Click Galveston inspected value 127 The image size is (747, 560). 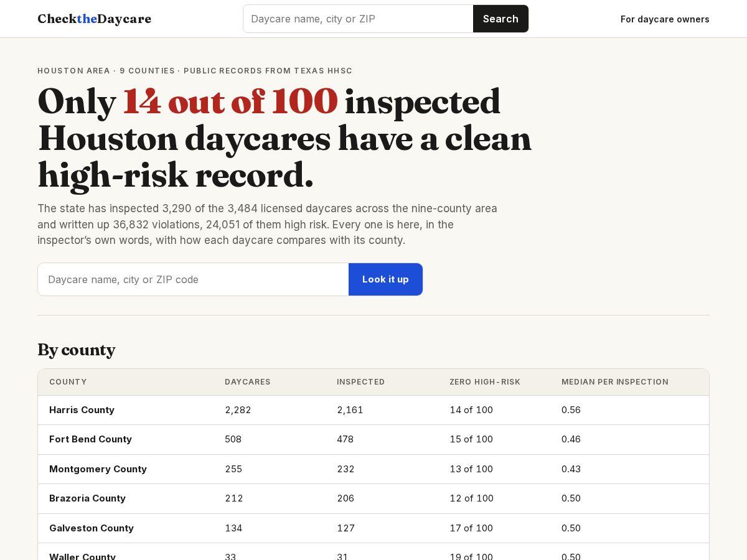[x=345, y=528]
